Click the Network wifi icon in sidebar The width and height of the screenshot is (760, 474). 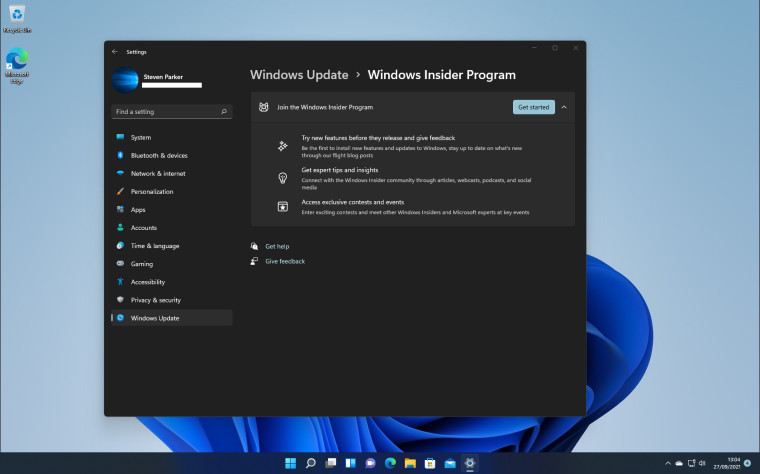(x=120, y=173)
